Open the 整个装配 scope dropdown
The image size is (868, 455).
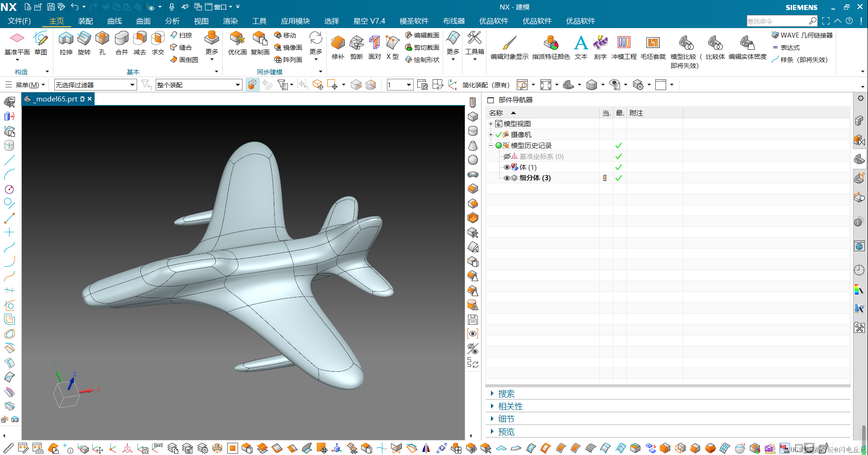coord(199,85)
